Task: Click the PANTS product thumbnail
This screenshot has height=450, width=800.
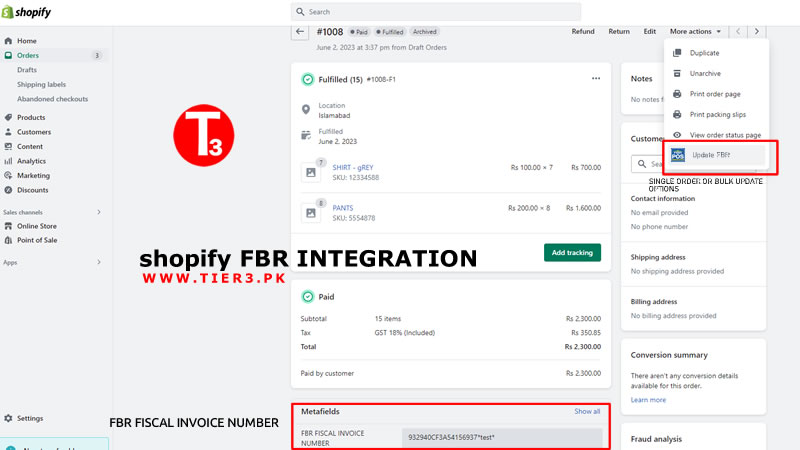Action: (311, 213)
